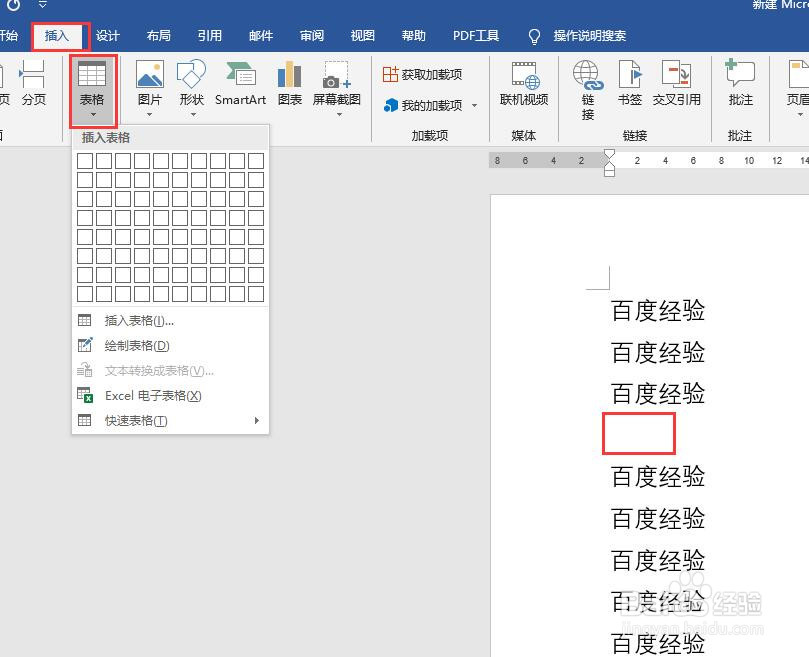Image resolution: width=809 pixels, height=657 pixels.
Task: Choose 绘制表格(D) menu item
Action: 170,345
